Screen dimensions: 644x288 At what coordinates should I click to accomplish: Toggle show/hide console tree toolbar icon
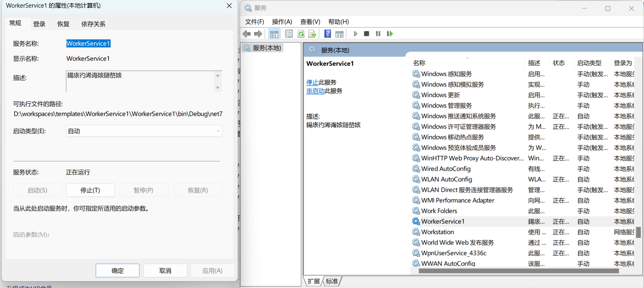(274, 34)
